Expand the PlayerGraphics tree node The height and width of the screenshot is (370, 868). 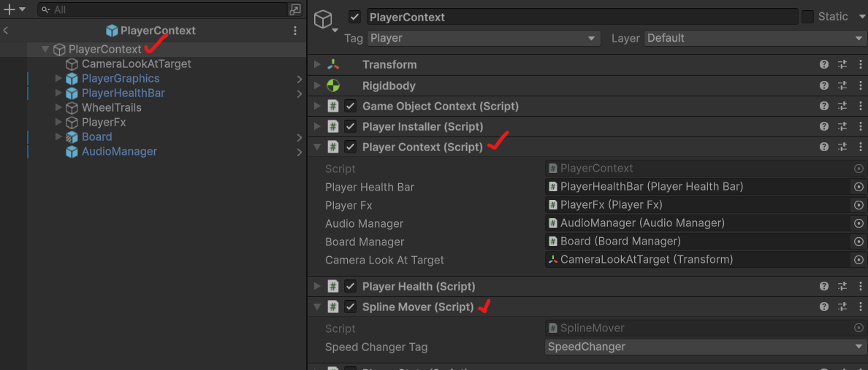pos(59,79)
